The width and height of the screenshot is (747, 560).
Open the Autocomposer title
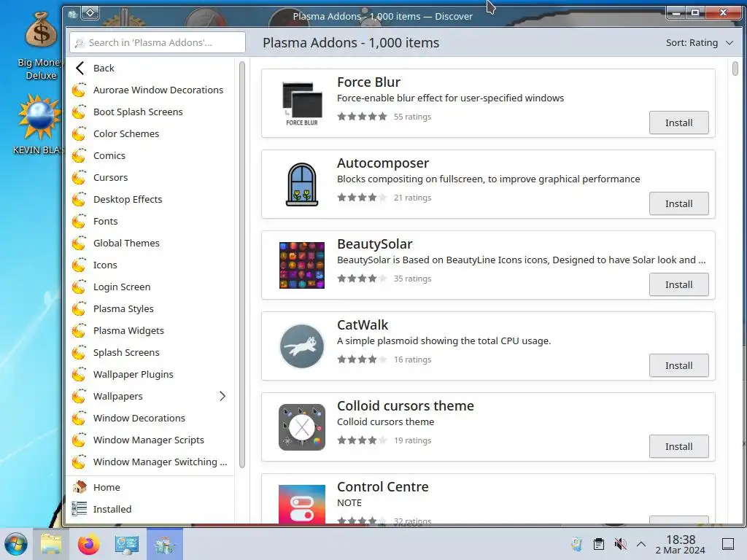382,163
